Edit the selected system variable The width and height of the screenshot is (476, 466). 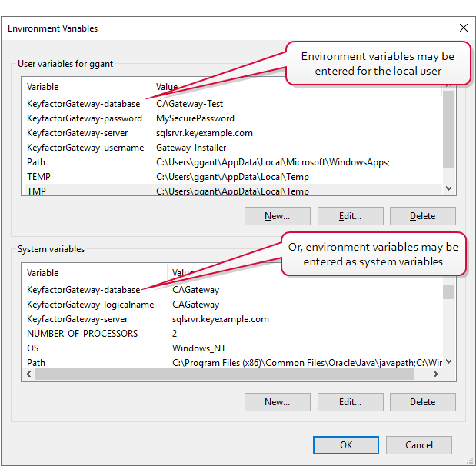tap(350, 402)
